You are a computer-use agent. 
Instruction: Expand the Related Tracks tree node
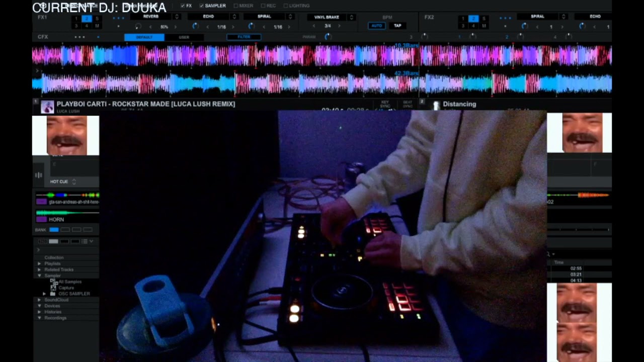(x=39, y=269)
